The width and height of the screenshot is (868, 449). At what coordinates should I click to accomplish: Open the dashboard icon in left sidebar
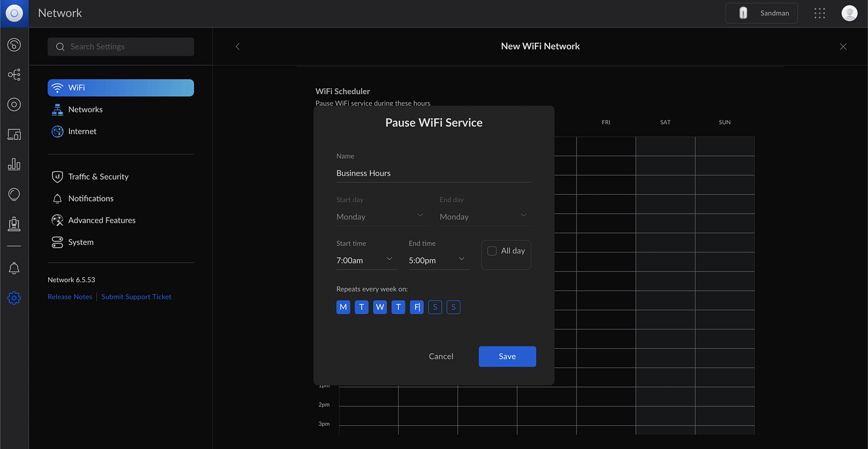pos(14,45)
